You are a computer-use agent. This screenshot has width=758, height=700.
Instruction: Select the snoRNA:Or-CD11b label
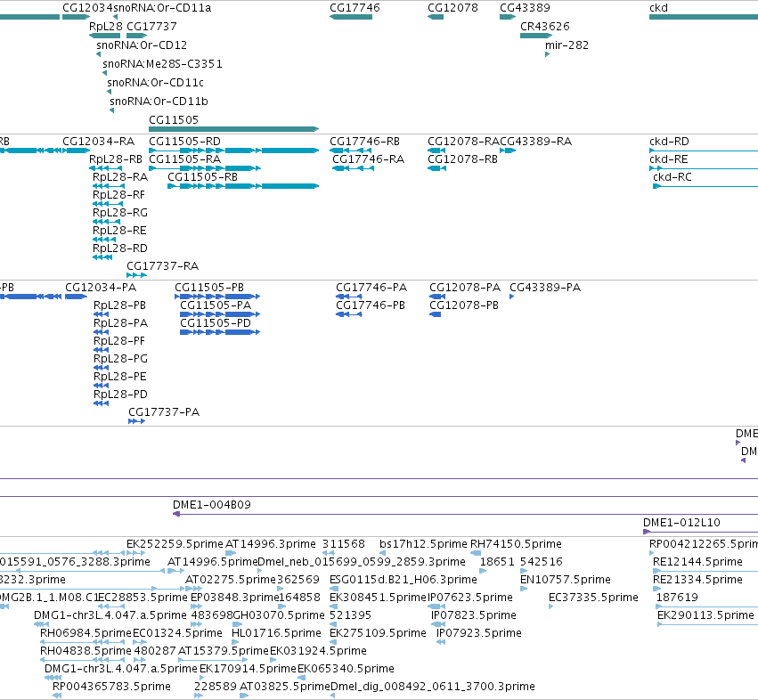click(159, 101)
